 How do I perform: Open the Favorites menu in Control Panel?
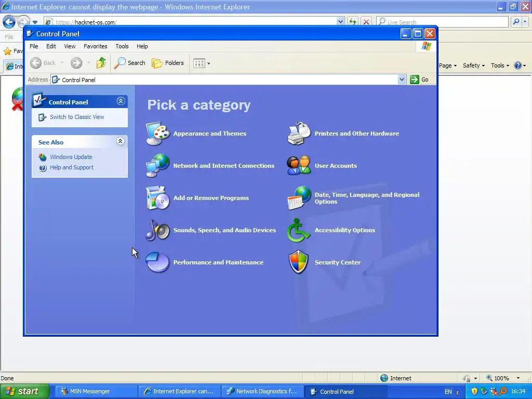(x=96, y=46)
